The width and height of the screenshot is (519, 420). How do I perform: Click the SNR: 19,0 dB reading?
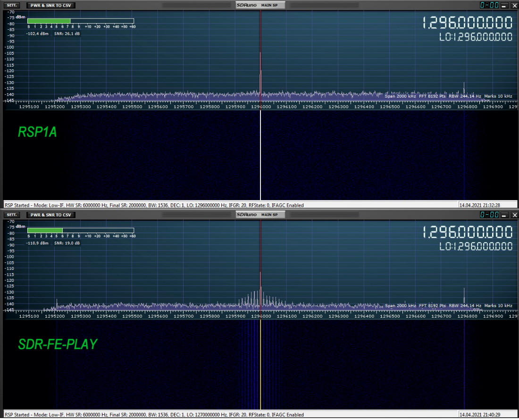(67, 243)
